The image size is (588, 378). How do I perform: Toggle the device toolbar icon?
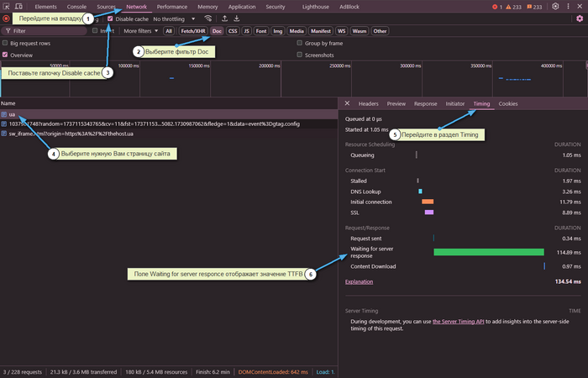pyautogui.click(x=18, y=7)
